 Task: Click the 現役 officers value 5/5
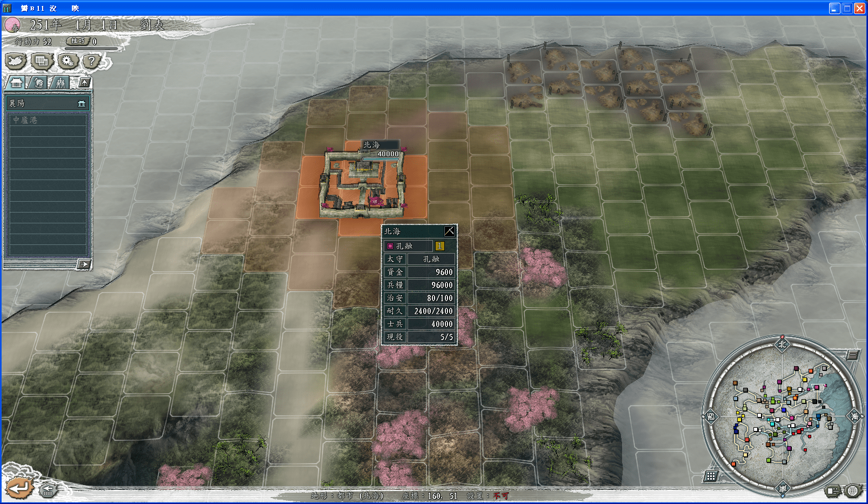(431, 337)
